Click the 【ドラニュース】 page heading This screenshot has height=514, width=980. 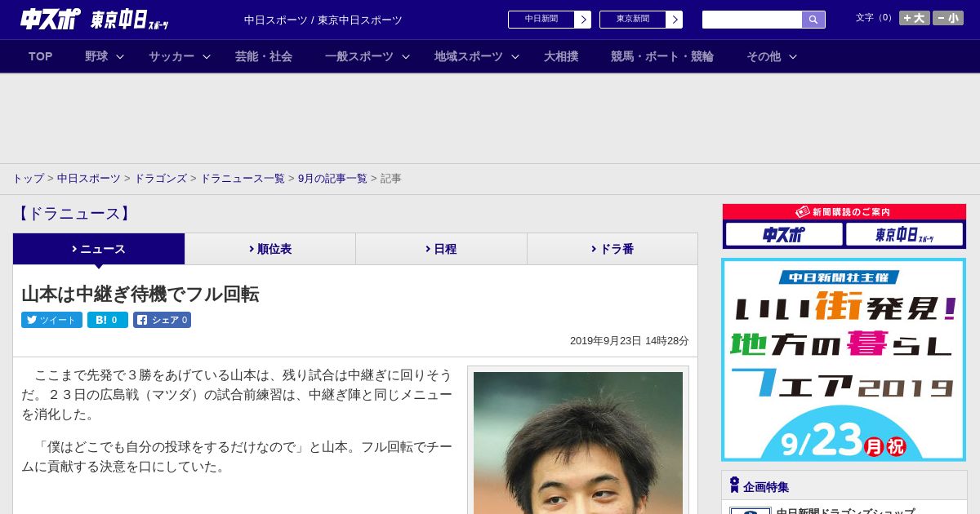click(x=73, y=214)
